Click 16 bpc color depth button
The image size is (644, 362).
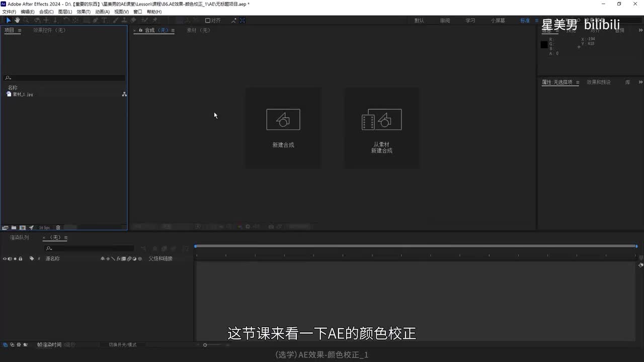tap(45, 228)
